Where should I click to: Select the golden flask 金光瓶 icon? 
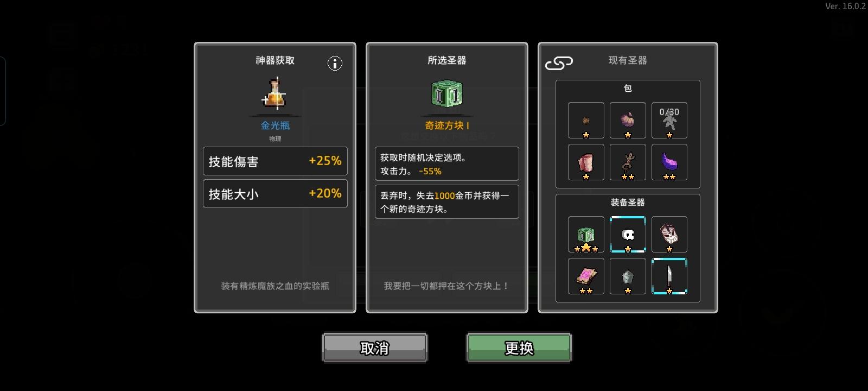coord(275,94)
